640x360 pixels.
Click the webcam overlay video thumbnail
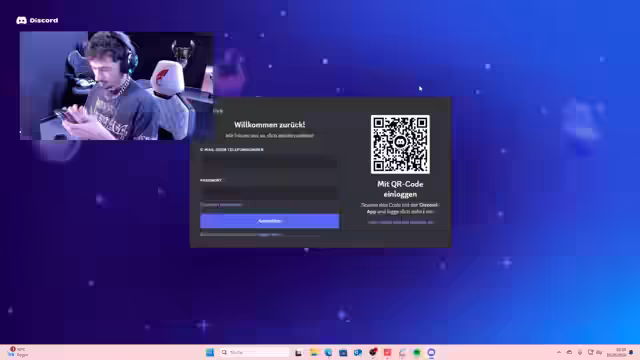pos(116,86)
